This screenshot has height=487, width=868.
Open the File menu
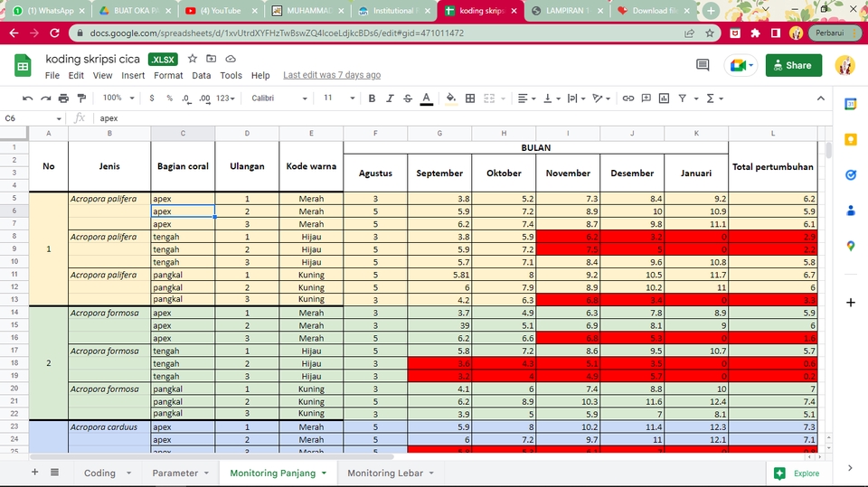(x=52, y=75)
